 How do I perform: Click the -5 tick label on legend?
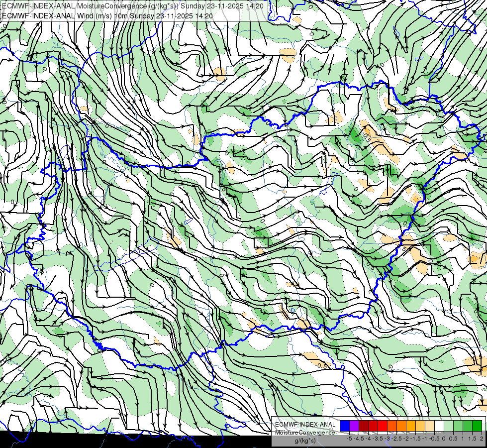pos(349,439)
